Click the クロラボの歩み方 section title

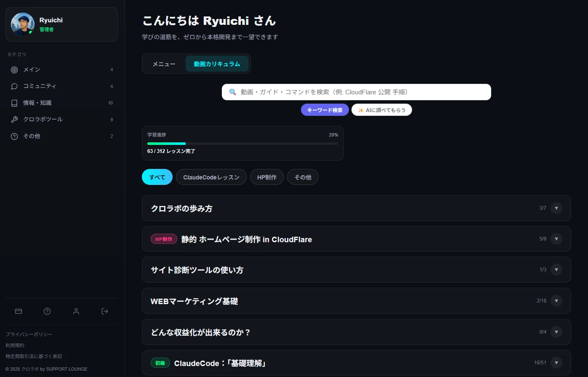(181, 209)
